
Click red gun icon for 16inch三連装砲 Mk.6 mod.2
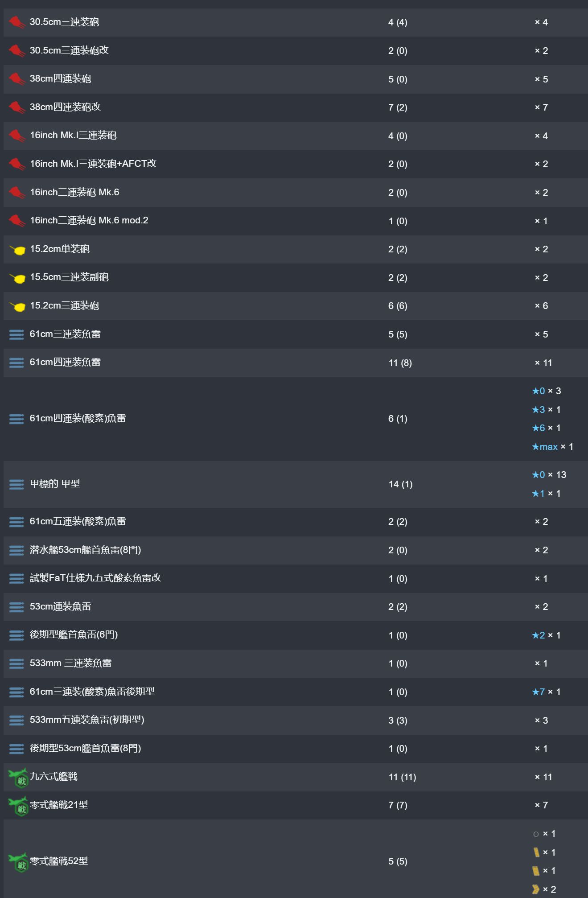17,221
